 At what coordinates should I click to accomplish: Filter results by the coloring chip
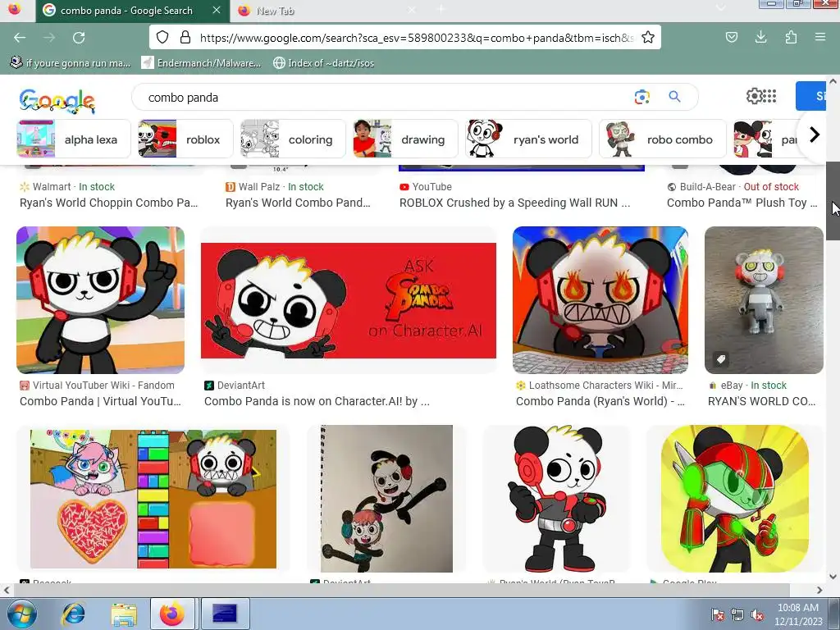(293, 139)
